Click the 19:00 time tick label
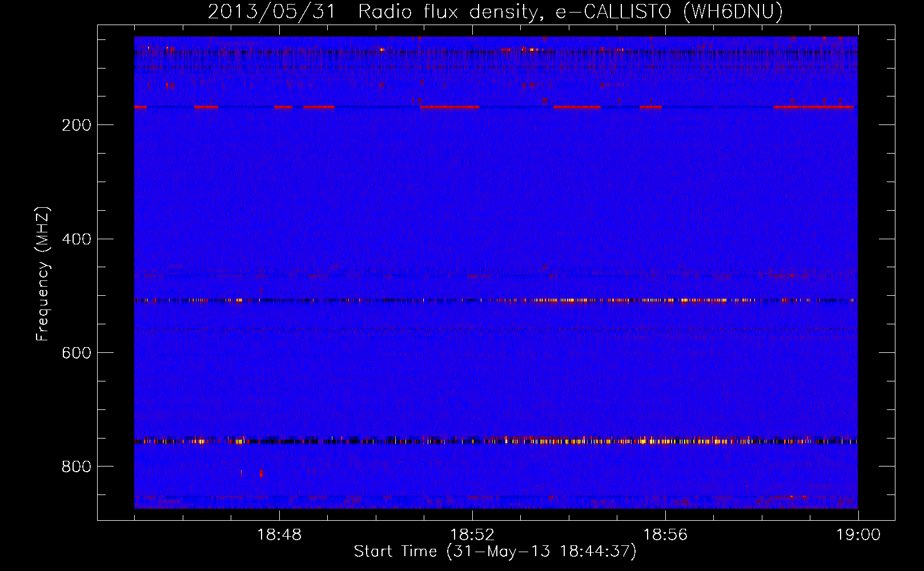The width and height of the screenshot is (924, 571). tap(858, 535)
